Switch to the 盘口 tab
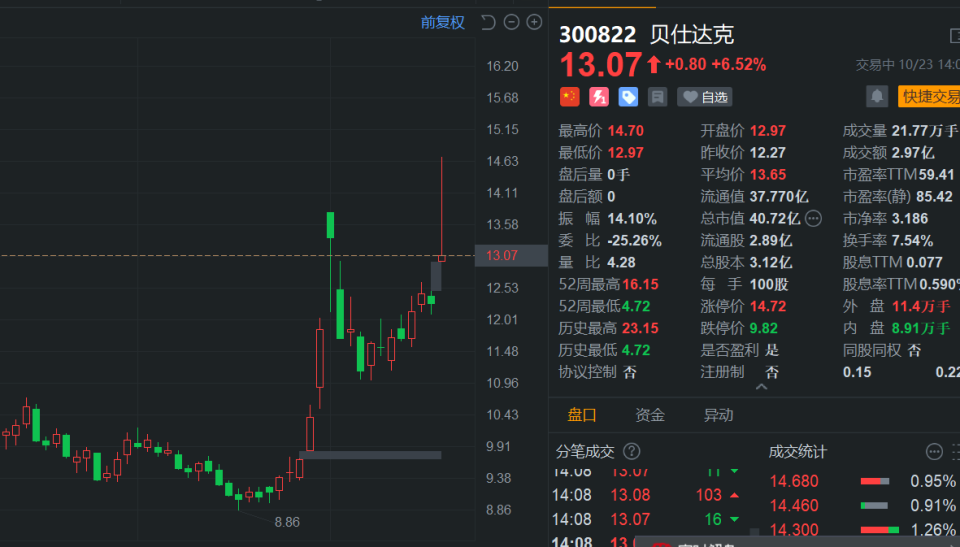 [582, 415]
